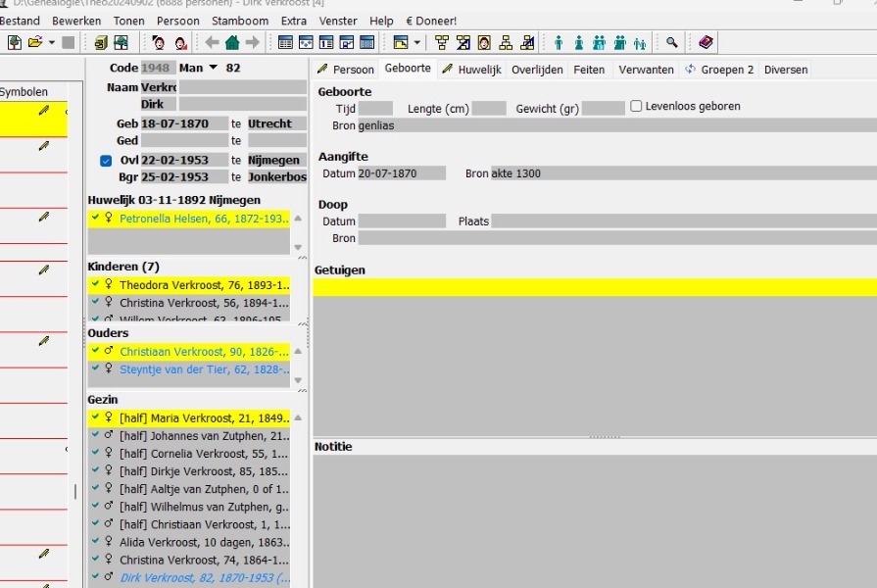
Task: Click the open folder toolbar icon
Action: [35, 42]
